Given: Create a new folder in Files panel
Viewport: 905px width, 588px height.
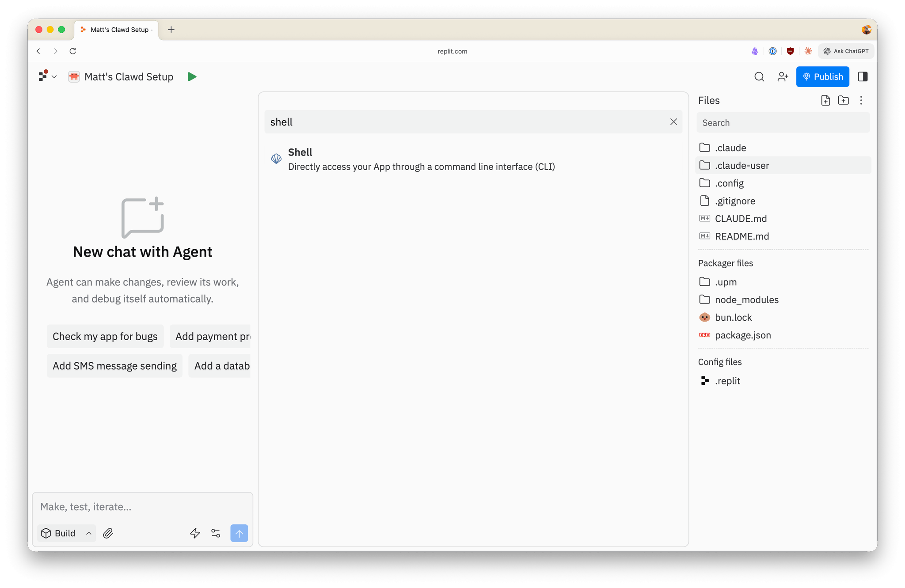Looking at the screenshot, I should pyautogui.click(x=843, y=100).
